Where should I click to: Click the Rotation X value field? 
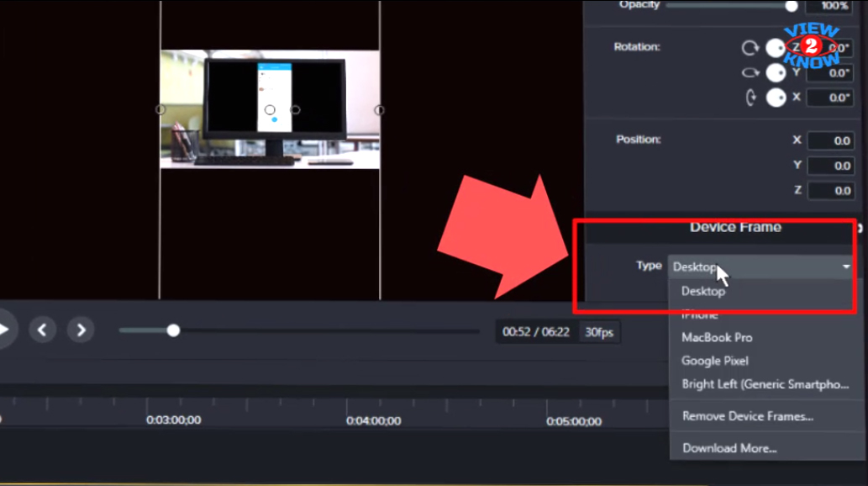point(830,98)
